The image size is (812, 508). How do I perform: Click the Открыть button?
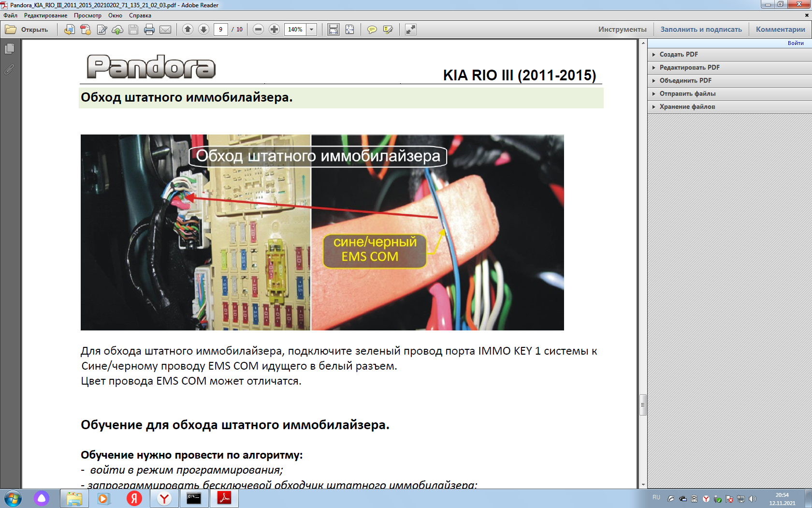pyautogui.click(x=28, y=30)
